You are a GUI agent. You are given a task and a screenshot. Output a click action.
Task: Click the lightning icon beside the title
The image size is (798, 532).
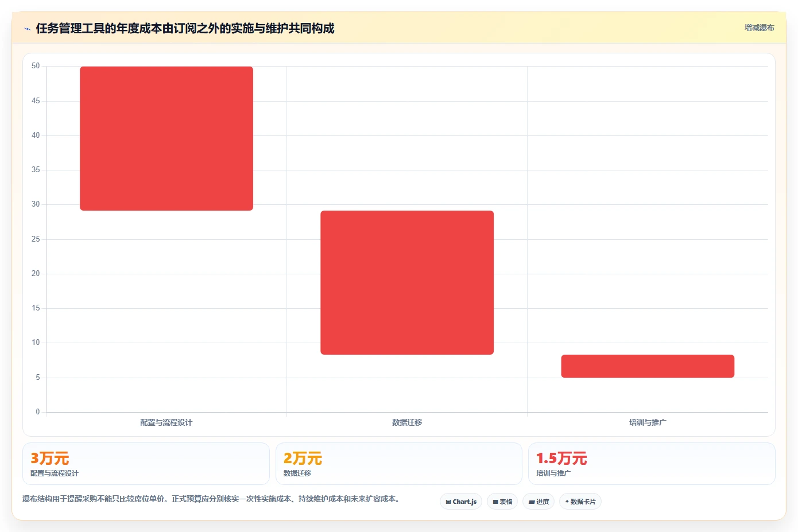tap(27, 29)
